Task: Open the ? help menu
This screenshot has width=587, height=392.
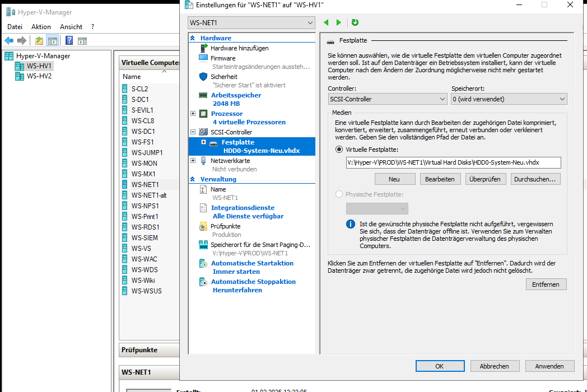Action: tap(92, 26)
